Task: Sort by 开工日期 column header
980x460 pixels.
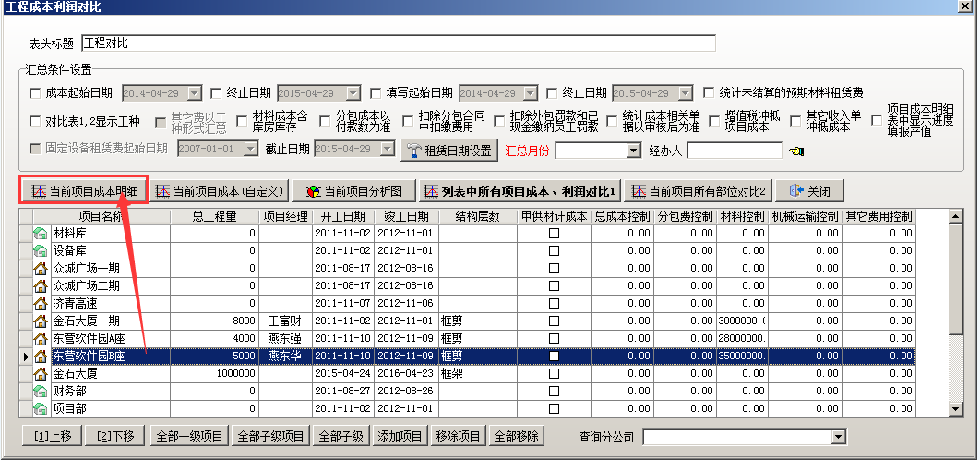Action: [x=343, y=216]
